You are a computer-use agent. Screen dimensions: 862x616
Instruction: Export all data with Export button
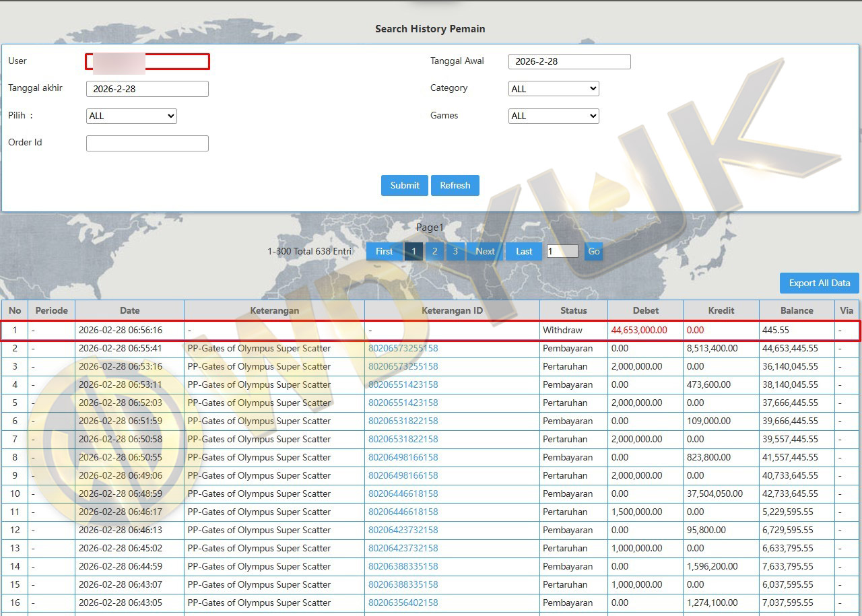[x=819, y=283]
